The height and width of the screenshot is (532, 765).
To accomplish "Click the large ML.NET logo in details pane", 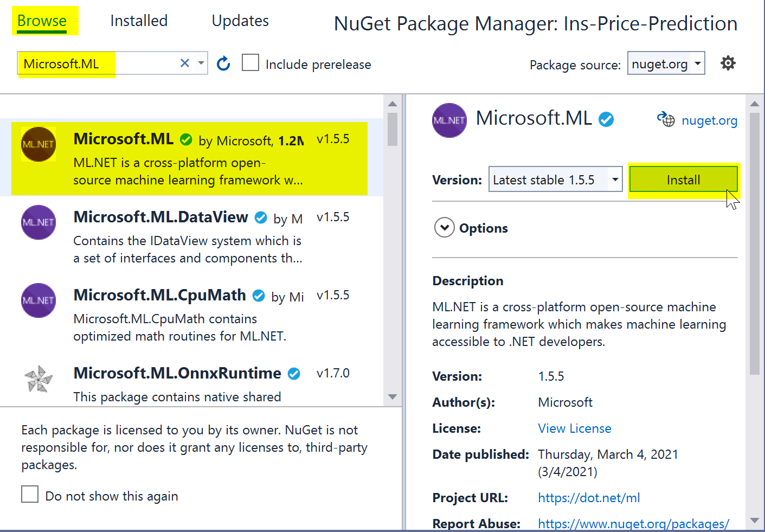I will point(449,120).
